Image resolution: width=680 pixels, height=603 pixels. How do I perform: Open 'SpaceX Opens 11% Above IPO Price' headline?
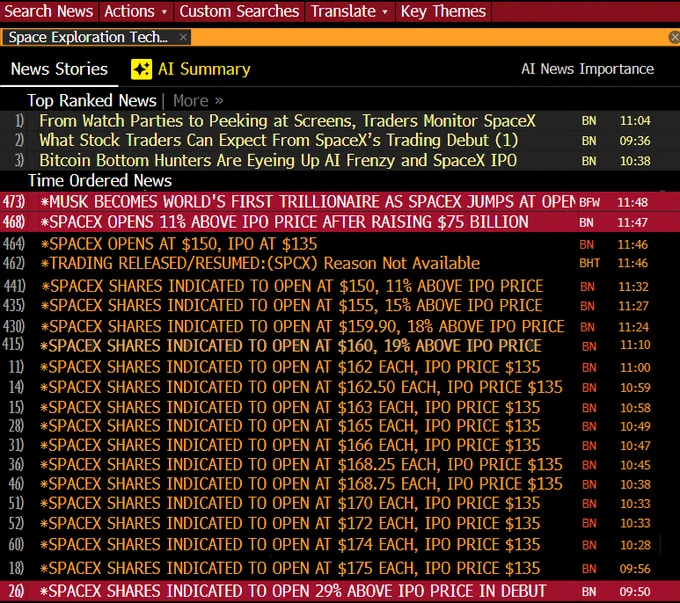tap(284, 222)
